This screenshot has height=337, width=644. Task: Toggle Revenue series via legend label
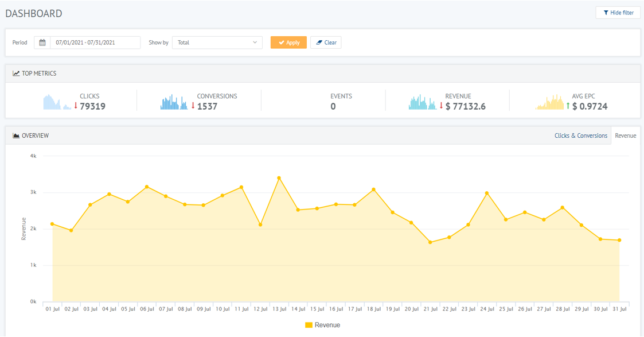tap(327, 325)
